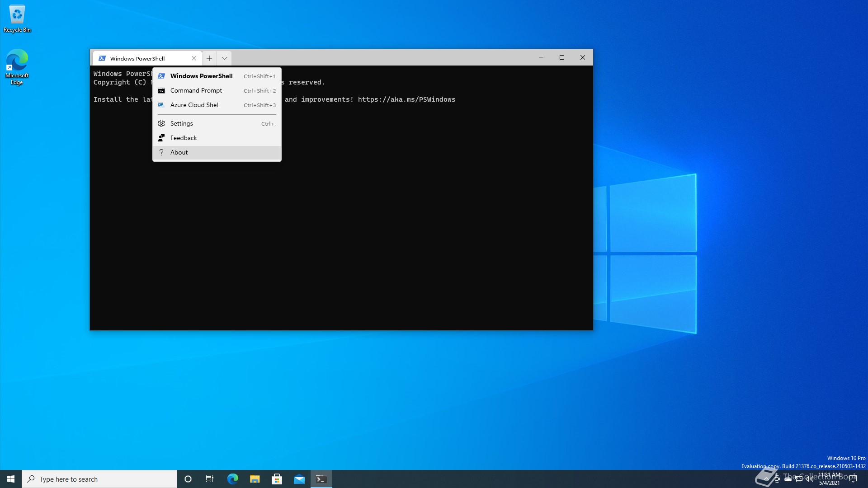Click the Azure Cloud Shell icon

[161, 105]
